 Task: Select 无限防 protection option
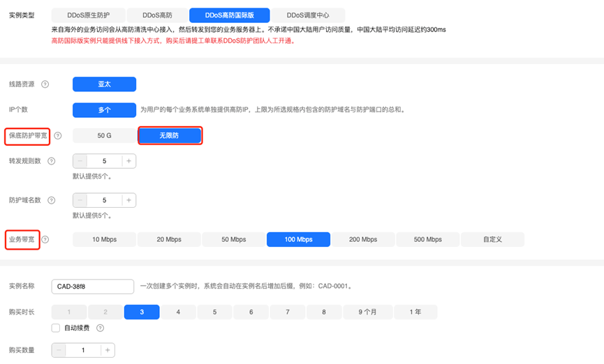click(170, 135)
